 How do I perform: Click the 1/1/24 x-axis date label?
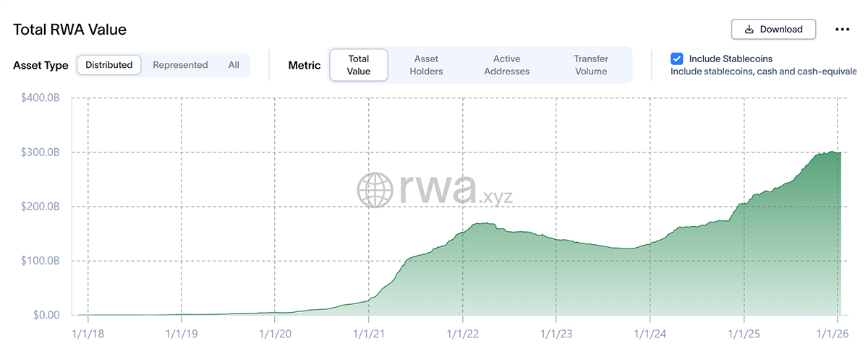(650, 334)
